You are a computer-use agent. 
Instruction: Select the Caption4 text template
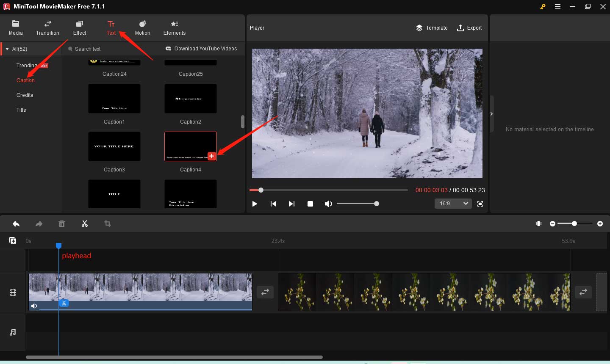pyautogui.click(x=190, y=146)
